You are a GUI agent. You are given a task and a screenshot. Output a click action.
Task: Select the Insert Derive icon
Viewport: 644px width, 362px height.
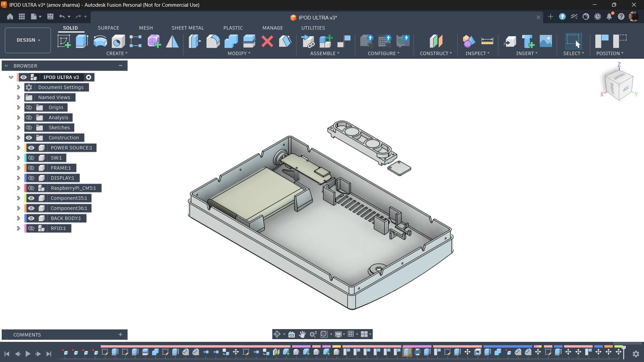pos(510,41)
